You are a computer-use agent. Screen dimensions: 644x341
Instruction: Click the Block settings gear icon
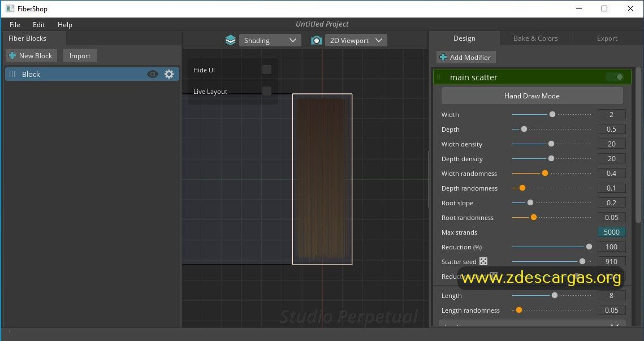(169, 74)
